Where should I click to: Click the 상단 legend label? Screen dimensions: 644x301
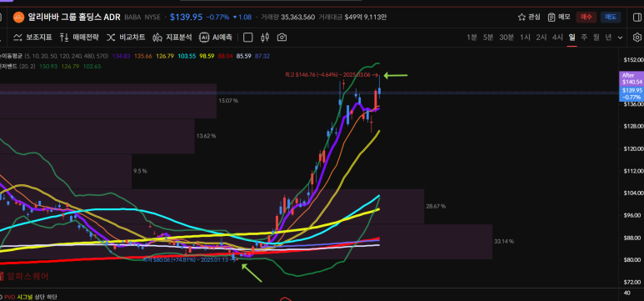[40, 297]
